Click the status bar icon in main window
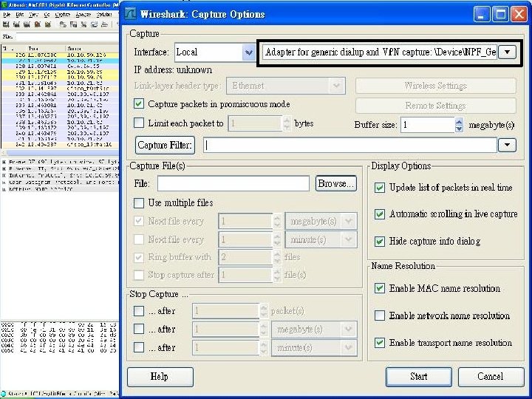532x399 pixels. pyautogui.click(x=4, y=394)
